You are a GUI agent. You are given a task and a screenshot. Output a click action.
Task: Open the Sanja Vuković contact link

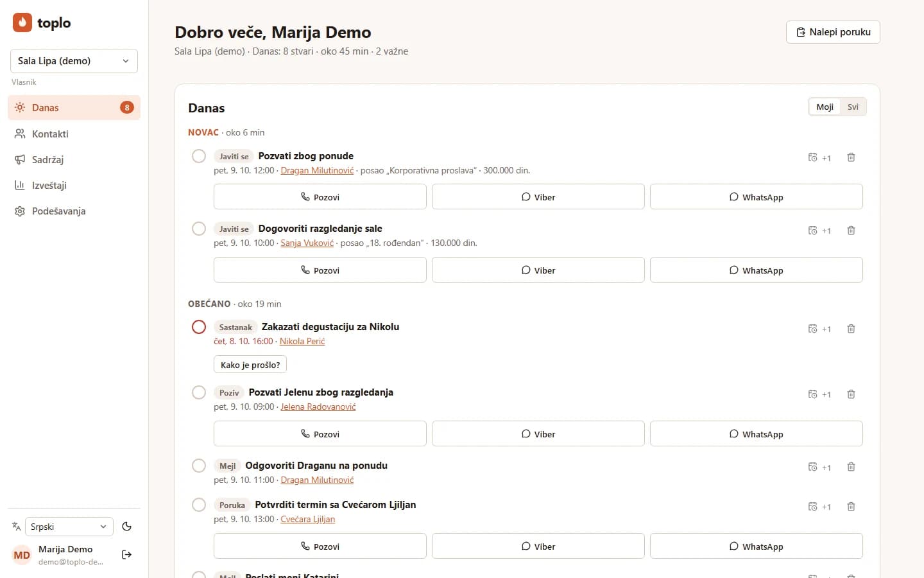(x=307, y=243)
